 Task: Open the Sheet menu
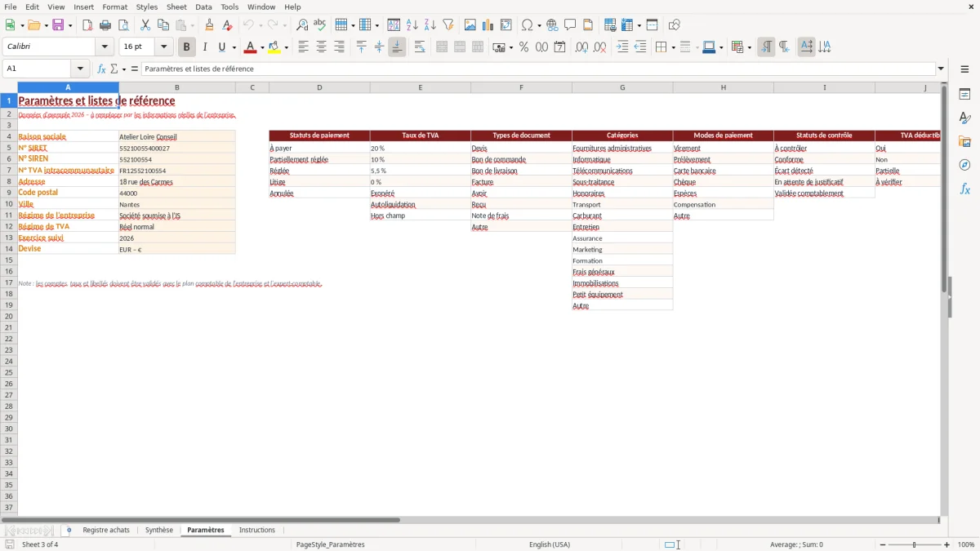click(x=176, y=7)
